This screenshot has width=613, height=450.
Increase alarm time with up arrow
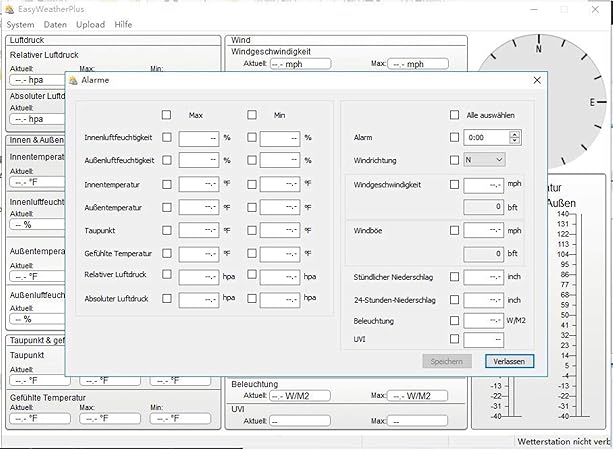pos(515,132)
